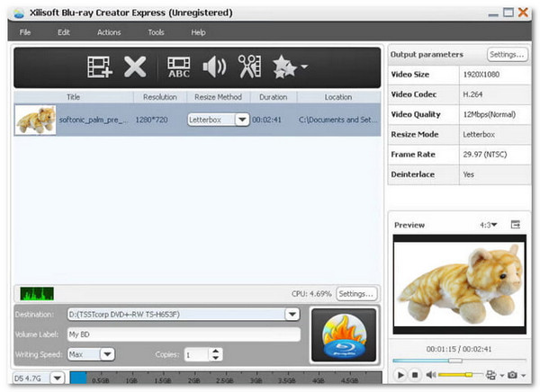Decrease the Copies count
The height and width of the screenshot is (392, 540).
(216, 358)
